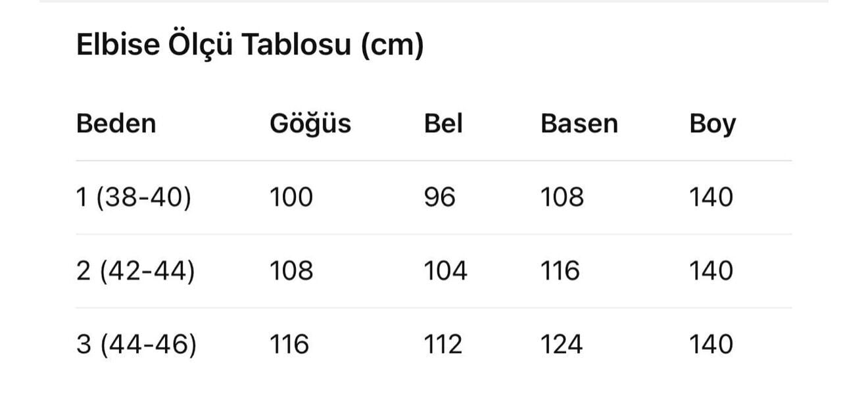Viewport: 868px width, 417px height.
Task: Select the Beden column header
Action: (x=116, y=124)
